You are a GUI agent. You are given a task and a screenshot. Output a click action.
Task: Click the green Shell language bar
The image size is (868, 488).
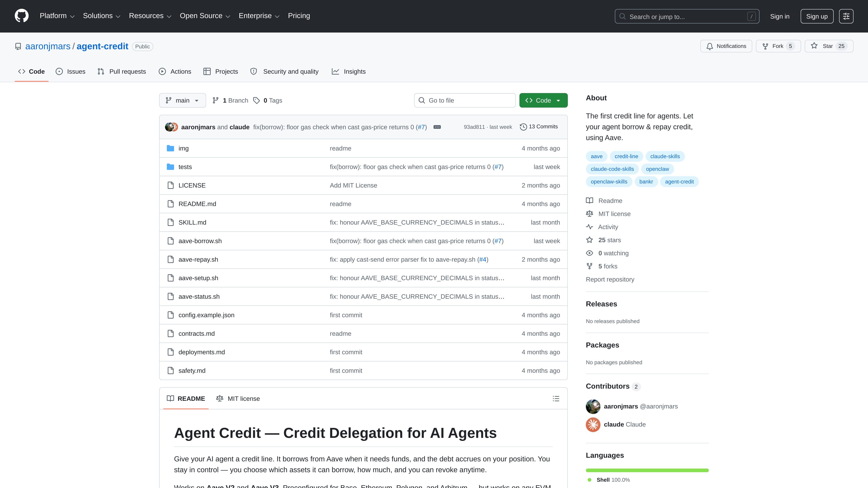tap(647, 470)
